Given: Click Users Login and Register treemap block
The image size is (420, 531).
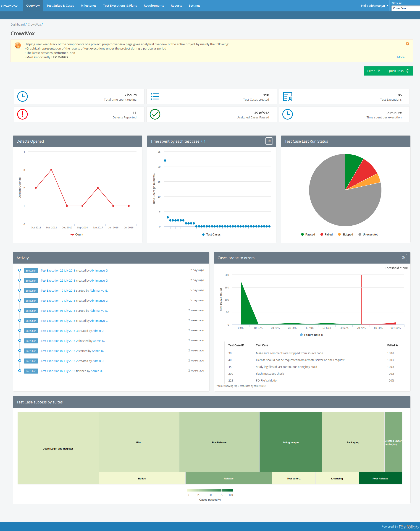Looking at the screenshot, I should tap(58, 448).
